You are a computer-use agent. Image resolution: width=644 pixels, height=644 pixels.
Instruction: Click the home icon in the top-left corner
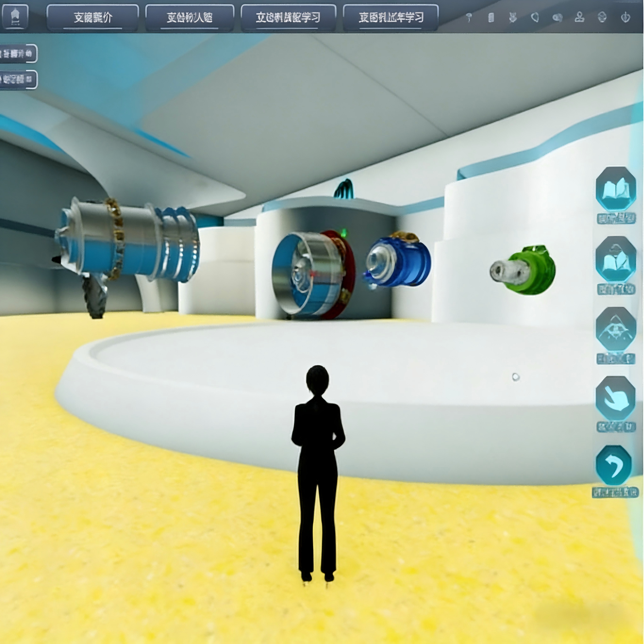pos(15,17)
